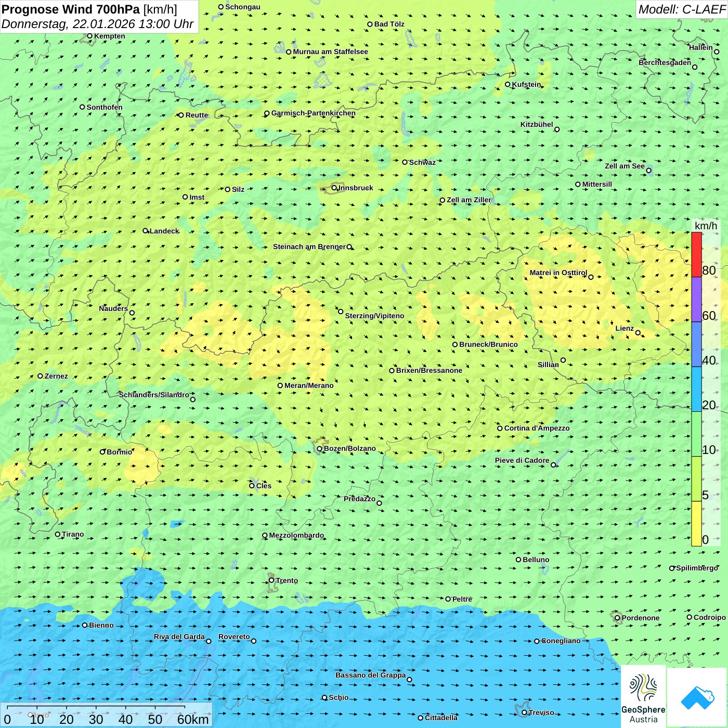Image resolution: width=728 pixels, height=728 pixels.
Task: Click the yellow 0 km/h legend color
Action: click(696, 524)
